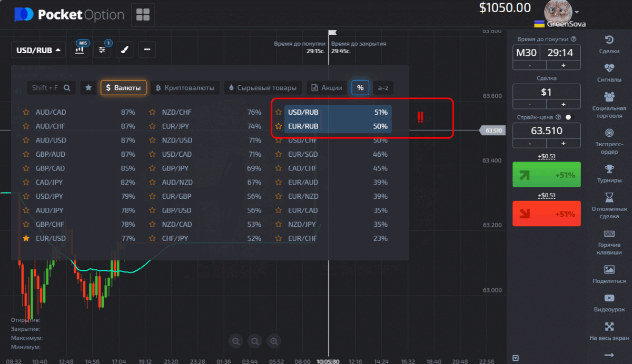Screen dimensions: 632x364
Task: Click the asset search field
Action: click(51, 88)
